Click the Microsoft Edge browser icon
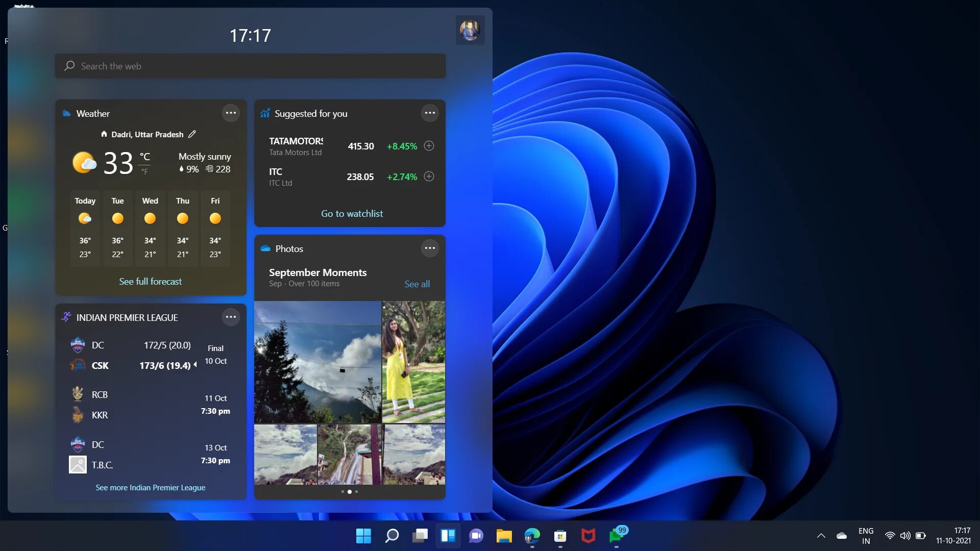This screenshot has width=980, height=551. pyautogui.click(x=532, y=536)
